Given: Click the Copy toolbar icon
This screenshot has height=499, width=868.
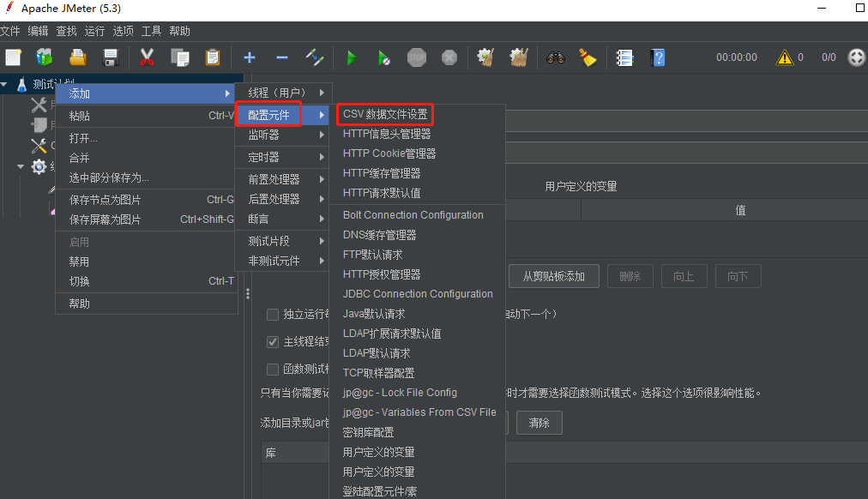Looking at the screenshot, I should click(180, 57).
